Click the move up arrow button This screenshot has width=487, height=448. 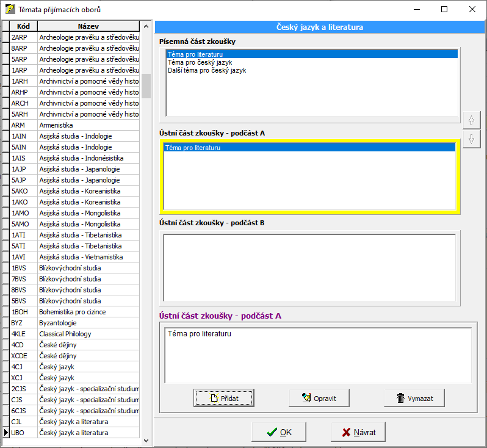coord(471,120)
